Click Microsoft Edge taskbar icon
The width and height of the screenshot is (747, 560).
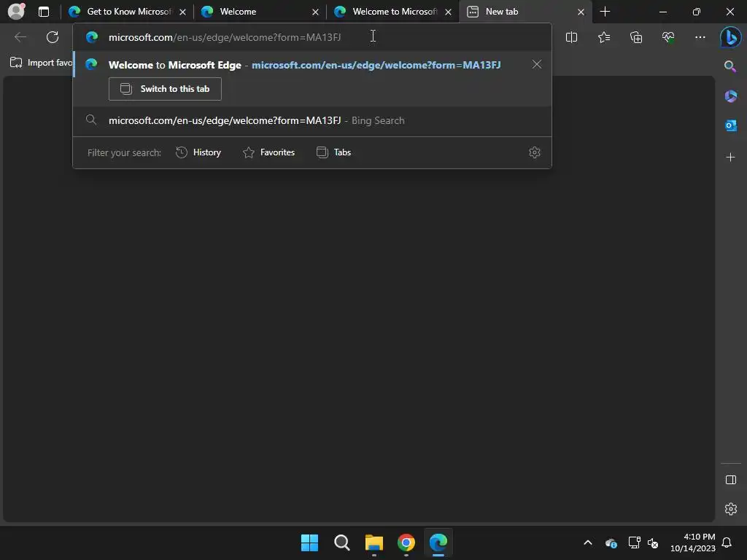point(438,542)
